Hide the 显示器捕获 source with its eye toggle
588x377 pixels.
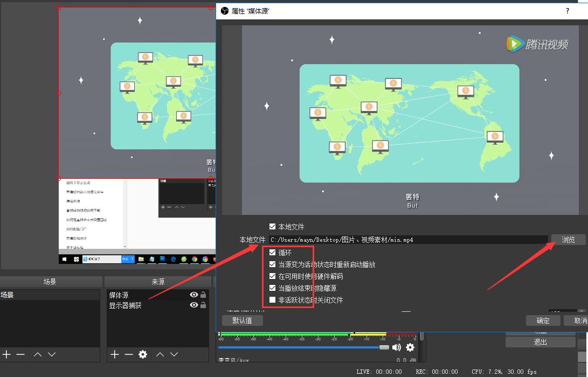(x=193, y=304)
